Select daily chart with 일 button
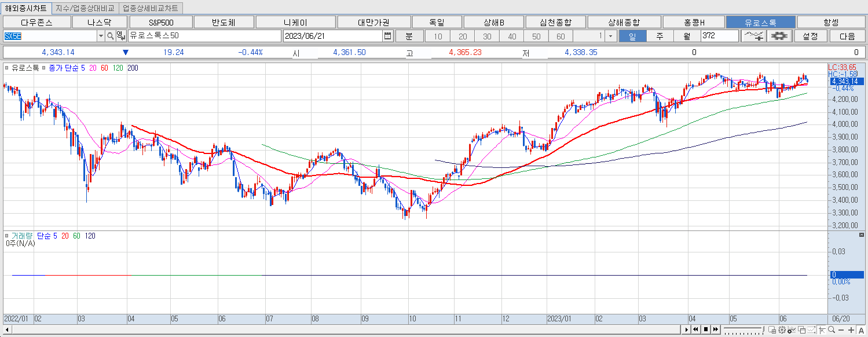 click(x=632, y=36)
